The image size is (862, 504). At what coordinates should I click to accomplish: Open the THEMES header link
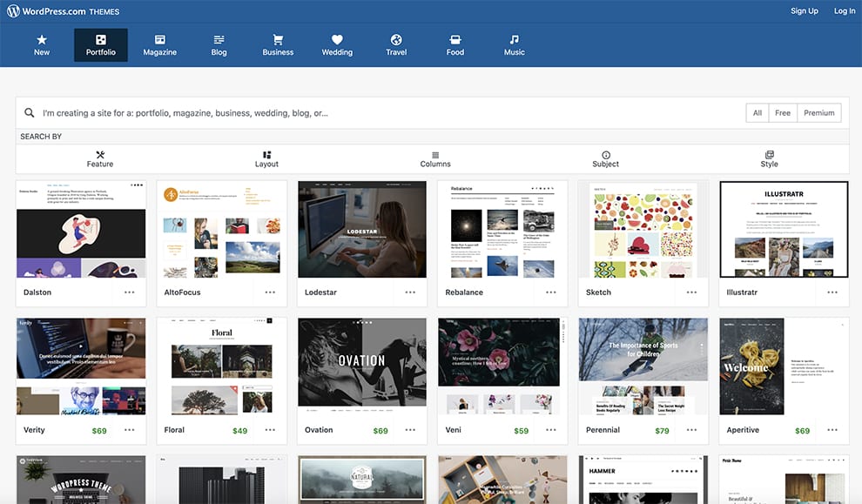tap(104, 11)
